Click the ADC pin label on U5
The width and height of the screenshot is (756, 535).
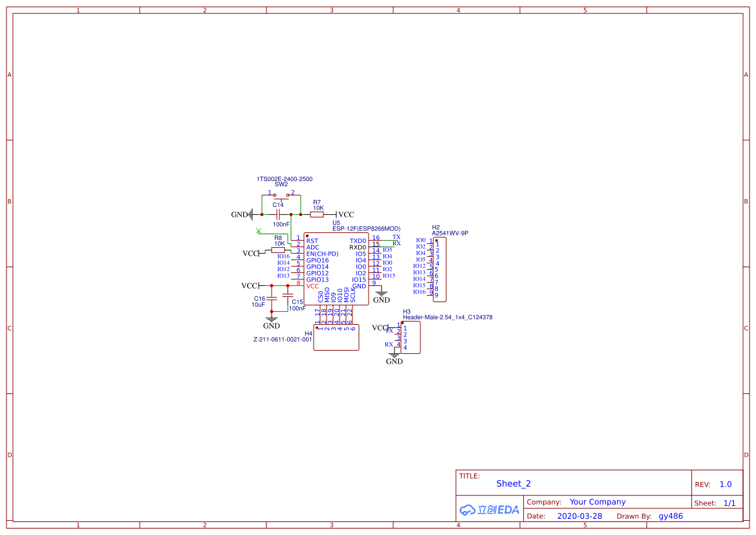pos(312,248)
